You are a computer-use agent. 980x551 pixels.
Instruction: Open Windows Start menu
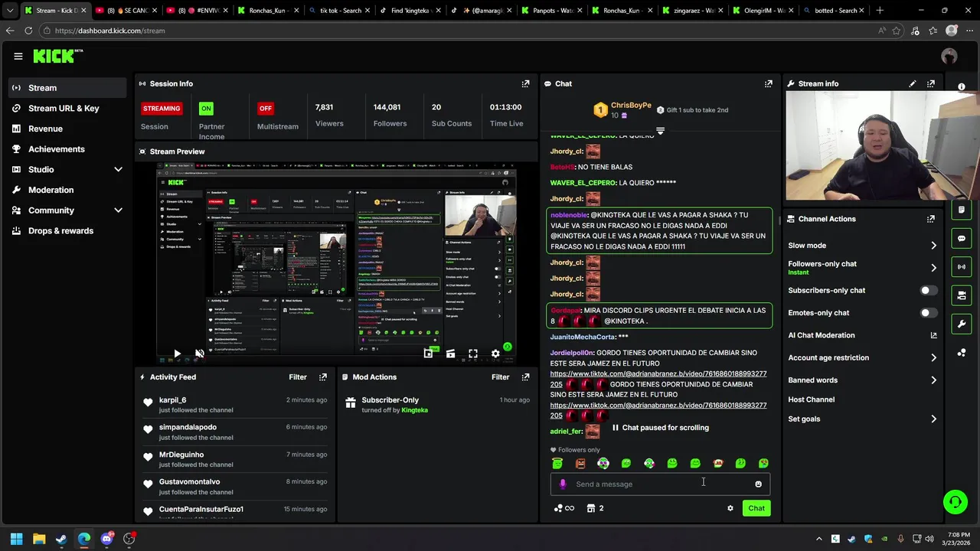[x=16, y=539]
